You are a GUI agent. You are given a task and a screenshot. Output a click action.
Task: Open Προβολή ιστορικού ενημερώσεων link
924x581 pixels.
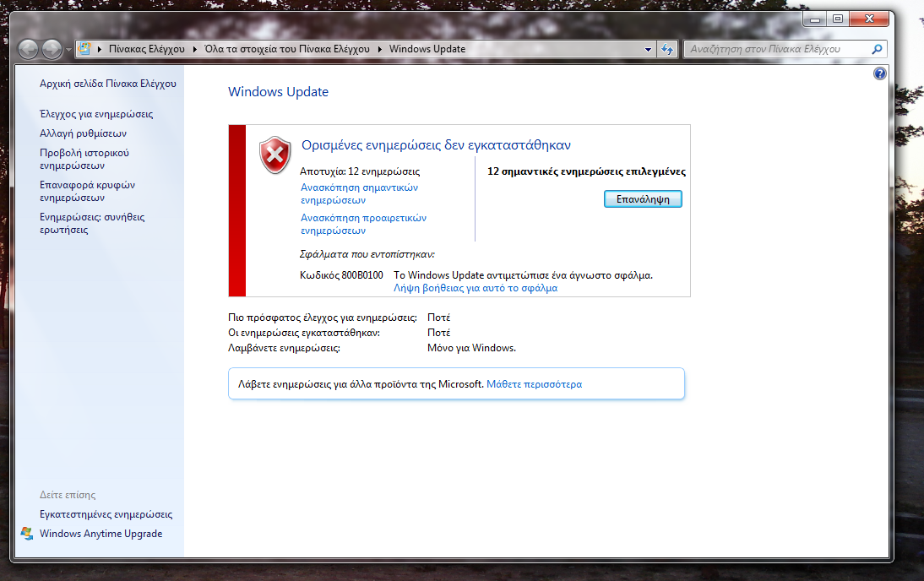pyautogui.click(x=84, y=159)
